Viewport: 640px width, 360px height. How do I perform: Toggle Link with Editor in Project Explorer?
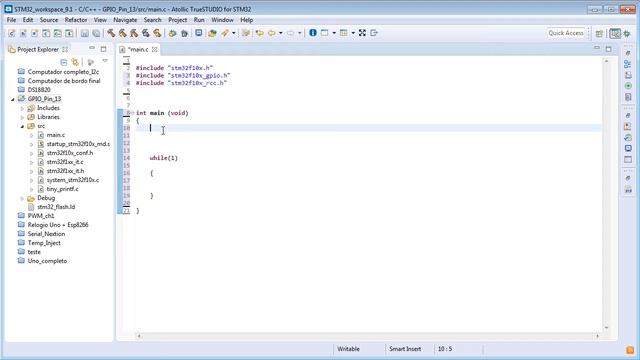[x=75, y=62]
